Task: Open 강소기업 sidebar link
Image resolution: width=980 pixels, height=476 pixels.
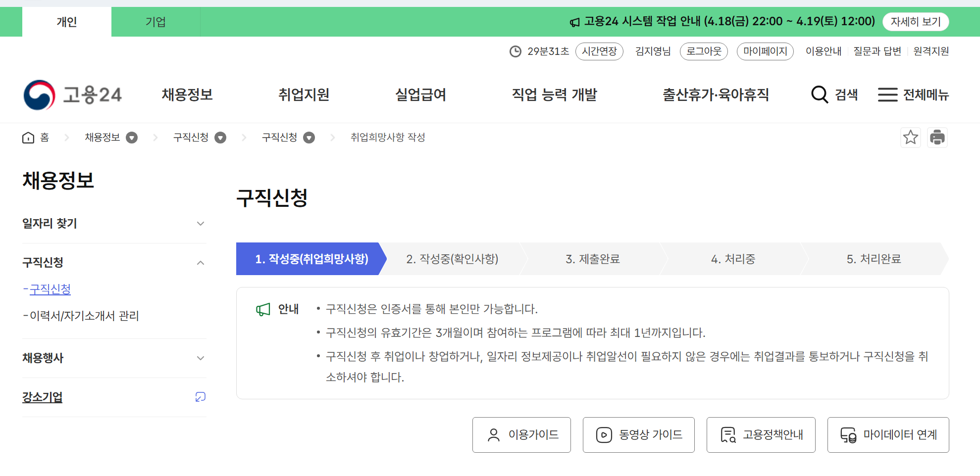Action: (43, 397)
